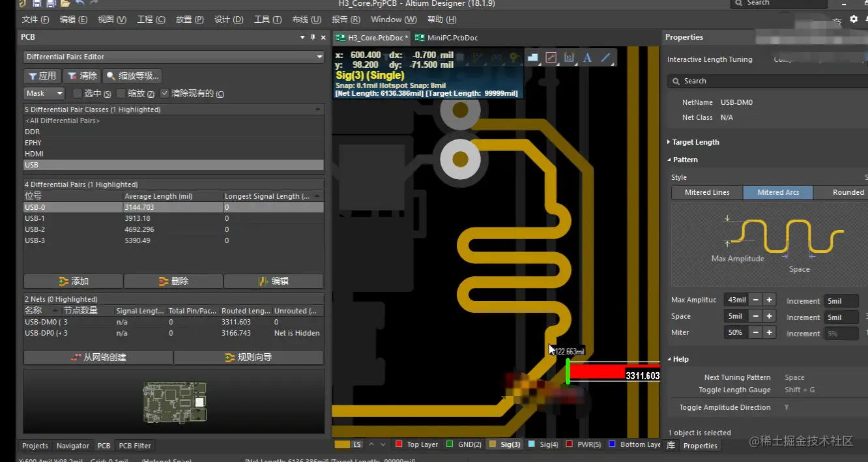Click the Undo arrow icon
The image size is (868, 462).
tap(80, 3)
